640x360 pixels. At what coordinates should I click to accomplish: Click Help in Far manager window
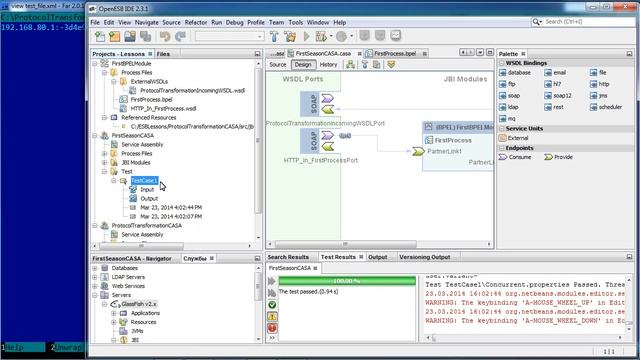[x=23, y=348]
